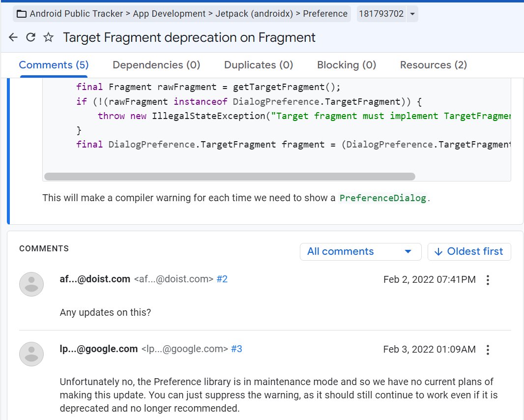Switch to Comments (5) tab

(x=54, y=65)
